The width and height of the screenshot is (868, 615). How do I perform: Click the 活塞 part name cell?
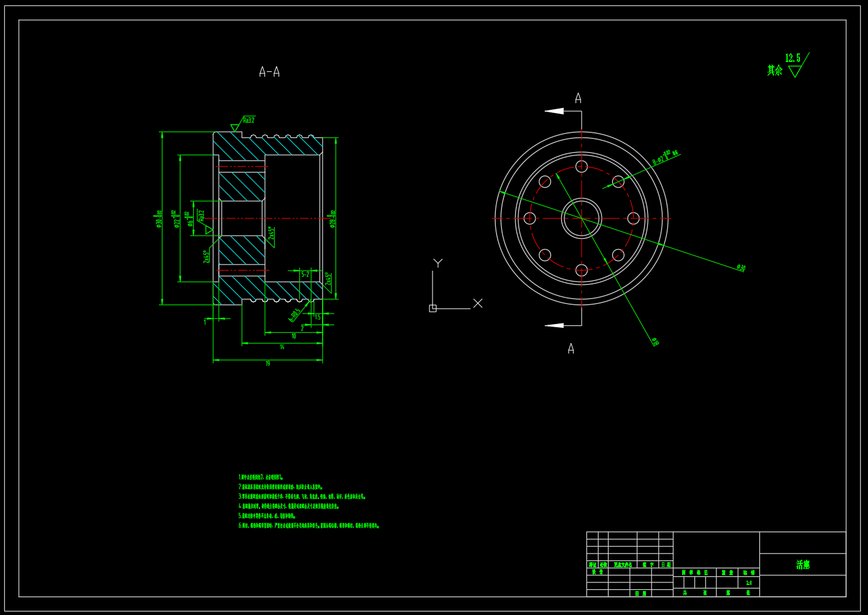tap(802, 565)
